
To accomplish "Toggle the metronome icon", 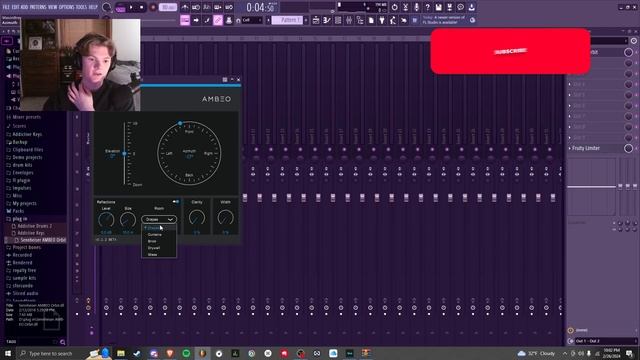I will click(x=185, y=7).
